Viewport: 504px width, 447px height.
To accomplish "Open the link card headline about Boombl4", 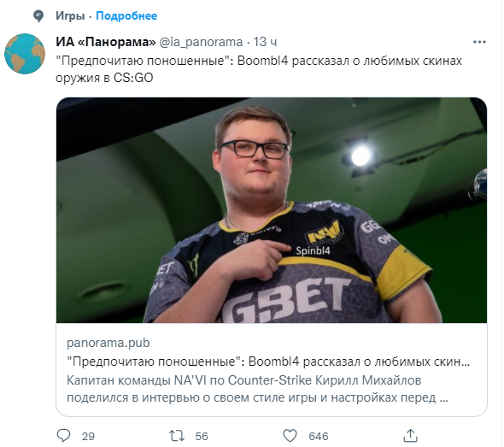I will [x=268, y=362].
